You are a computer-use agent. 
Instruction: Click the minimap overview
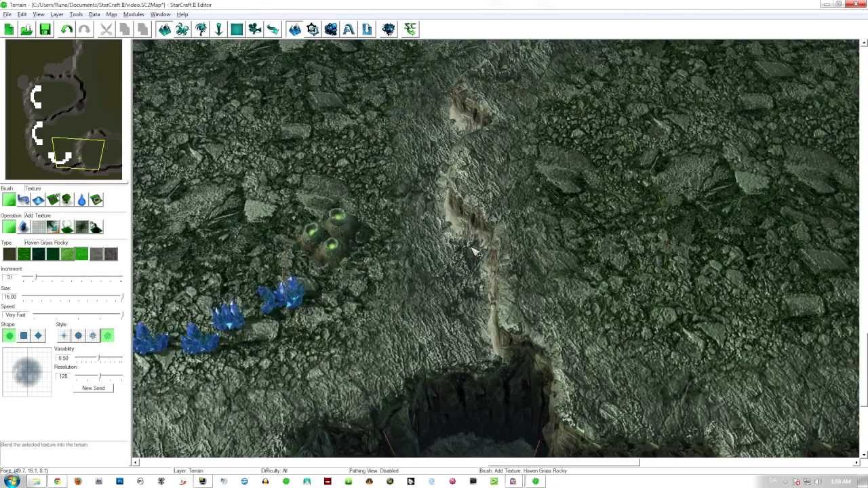(64, 110)
